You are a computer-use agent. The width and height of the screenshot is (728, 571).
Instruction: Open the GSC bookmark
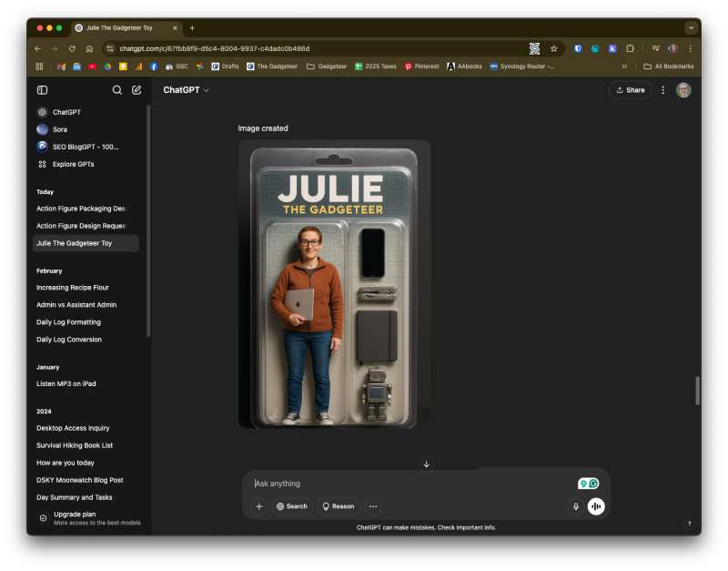click(177, 66)
